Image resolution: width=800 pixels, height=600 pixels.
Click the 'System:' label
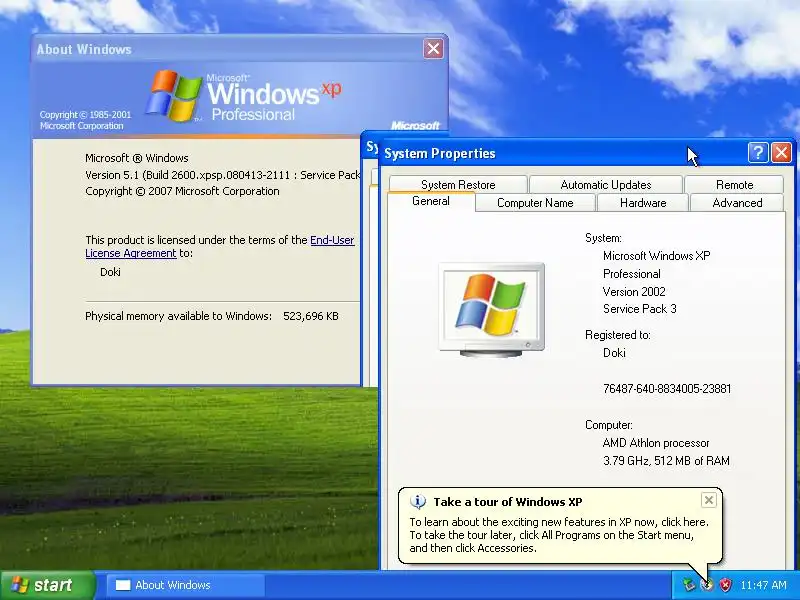604,238
